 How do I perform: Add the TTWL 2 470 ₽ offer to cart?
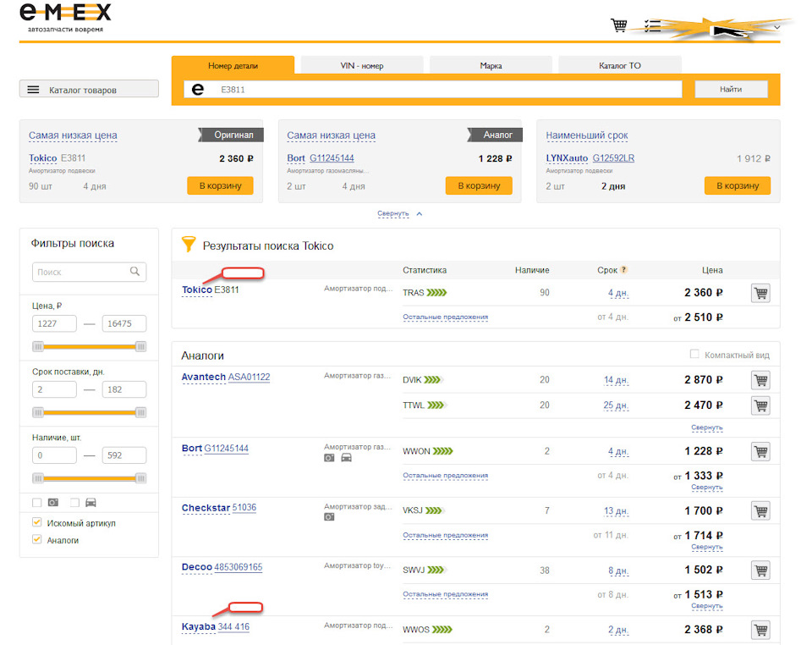pos(760,405)
